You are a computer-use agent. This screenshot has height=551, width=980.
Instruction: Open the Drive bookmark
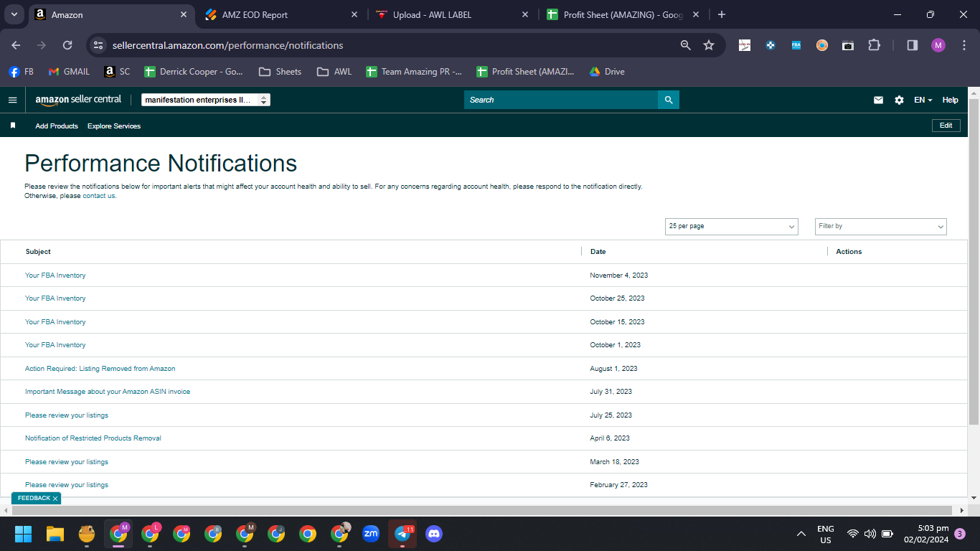pos(607,72)
